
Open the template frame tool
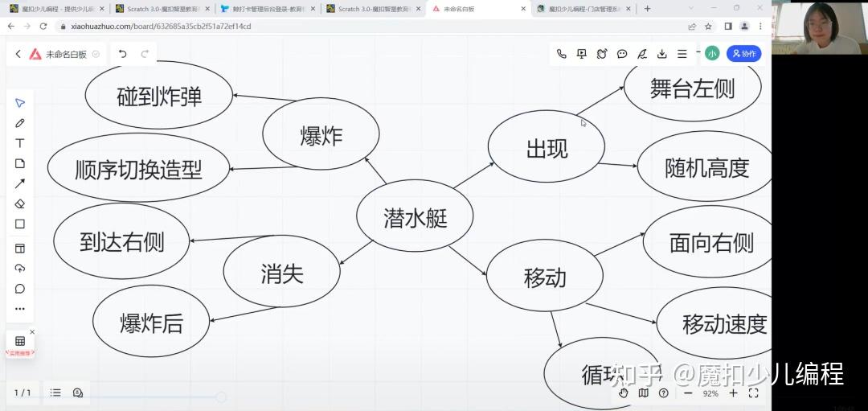coord(20,249)
